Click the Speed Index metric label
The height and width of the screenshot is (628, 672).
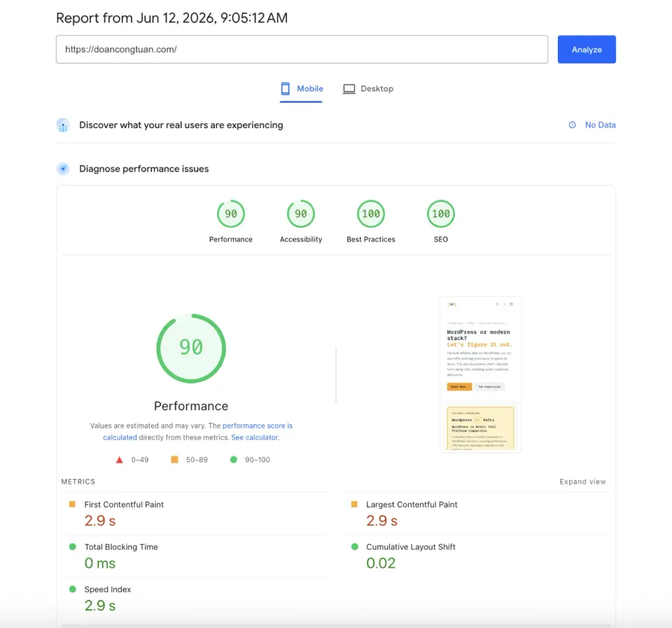coord(108,589)
